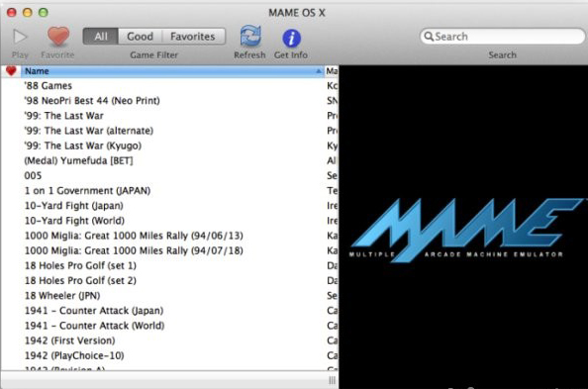The height and width of the screenshot is (389, 588).
Task: Minimize the MAME OS X window
Action: coord(28,13)
